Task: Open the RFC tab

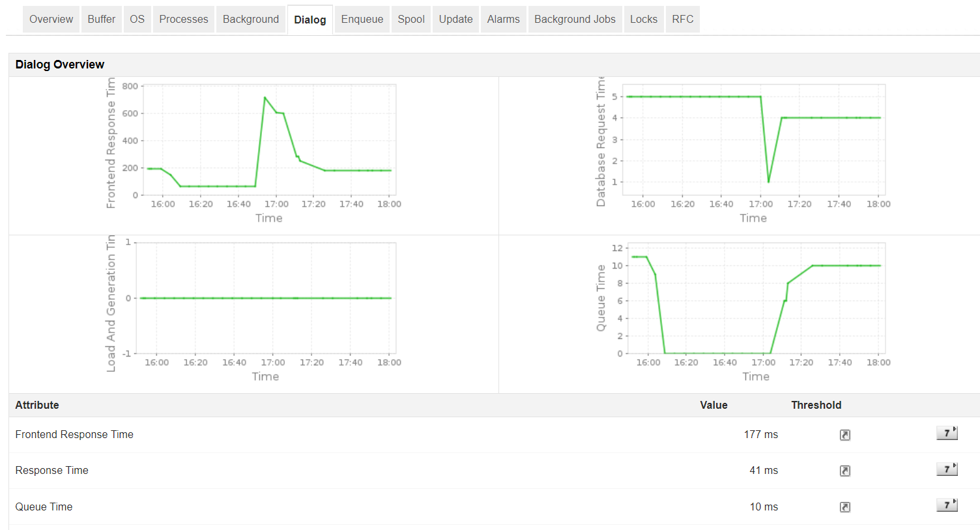Action: point(682,19)
